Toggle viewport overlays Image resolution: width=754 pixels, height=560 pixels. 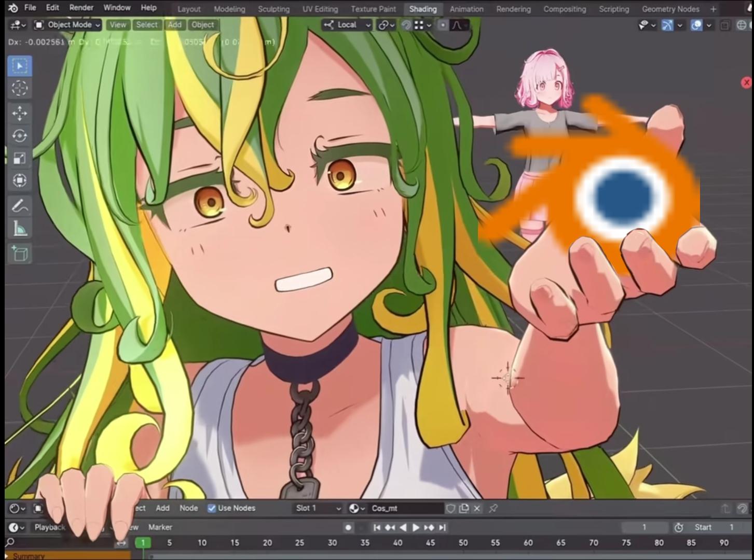tap(696, 25)
